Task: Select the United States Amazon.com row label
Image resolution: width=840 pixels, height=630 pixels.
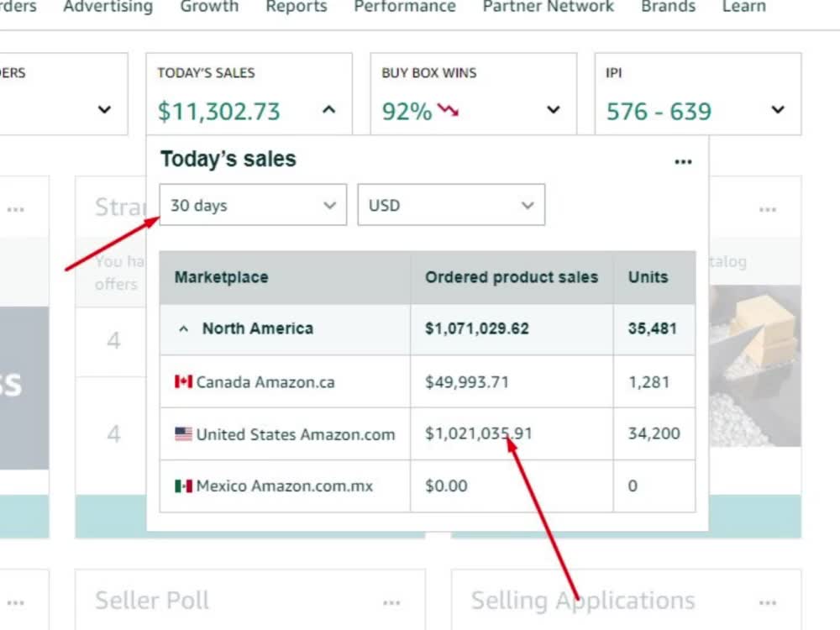Action: [x=296, y=434]
